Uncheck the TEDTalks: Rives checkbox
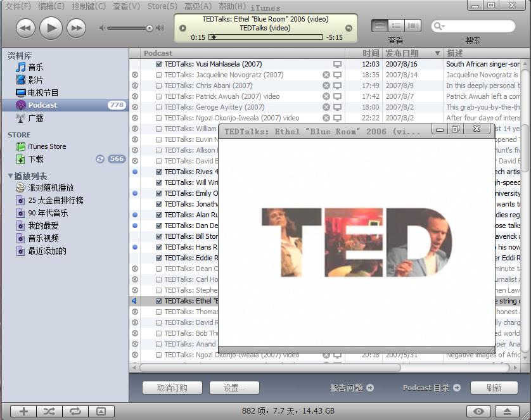This screenshot has width=531, height=420. click(158, 172)
